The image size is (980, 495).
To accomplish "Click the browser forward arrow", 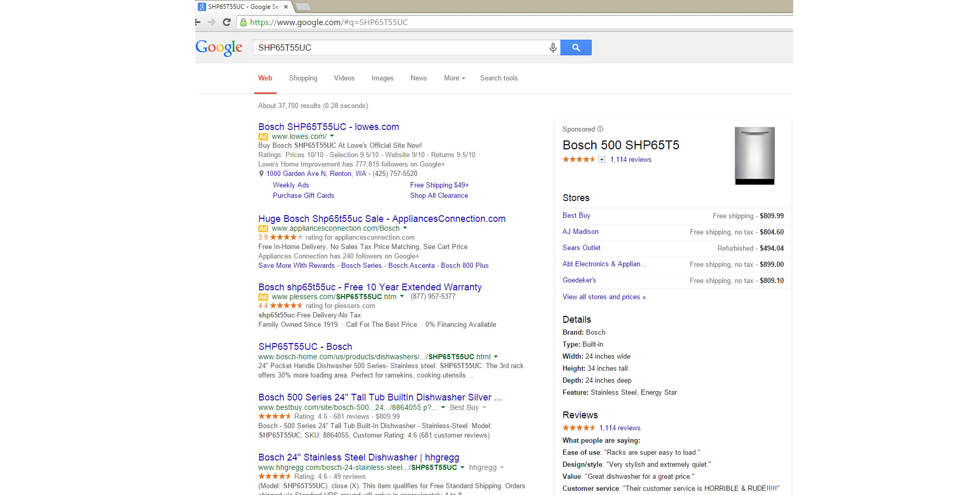I will [211, 22].
